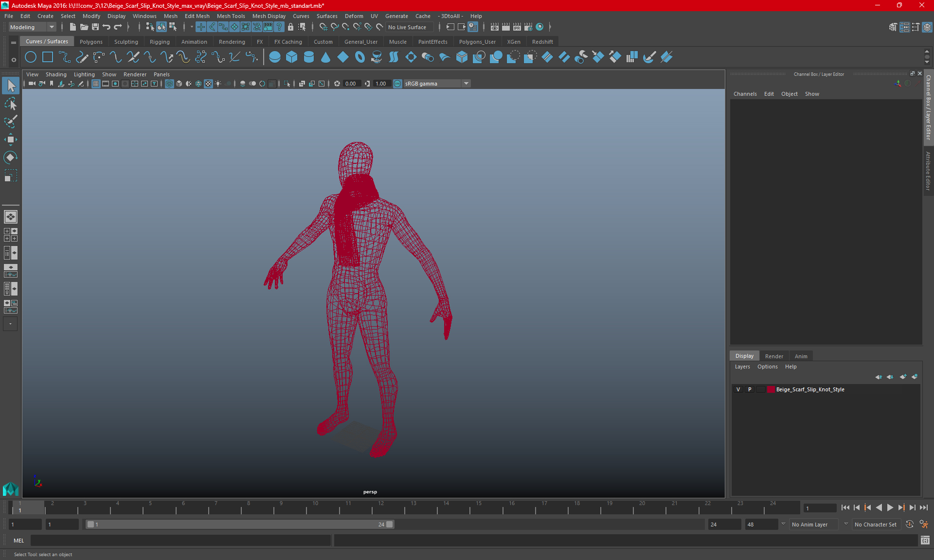The height and width of the screenshot is (560, 934).
Task: Click MEL script language toggle
Action: click(18, 540)
